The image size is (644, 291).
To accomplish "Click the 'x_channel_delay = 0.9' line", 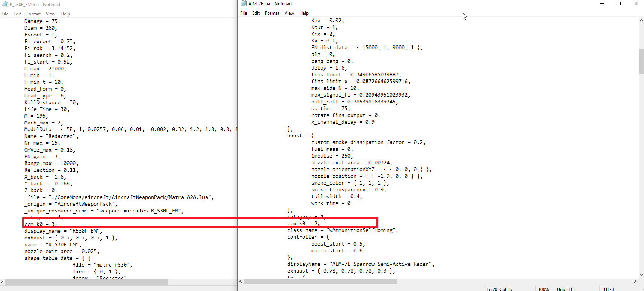I will pyautogui.click(x=343, y=122).
